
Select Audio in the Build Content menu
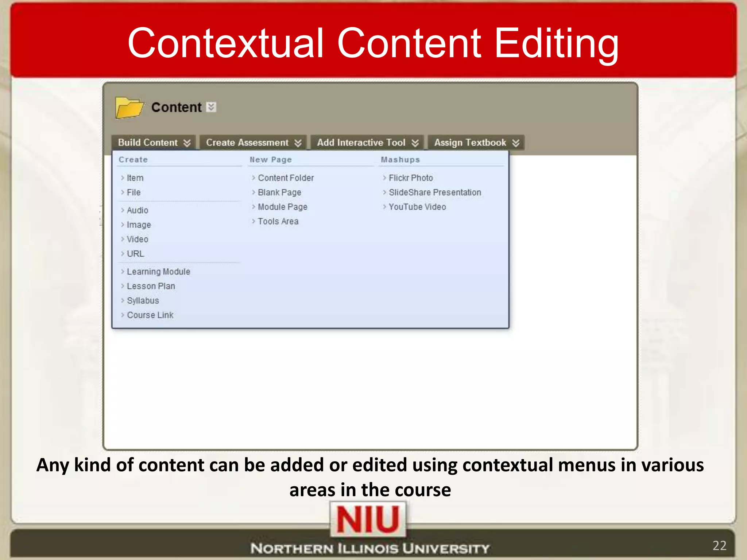point(138,210)
